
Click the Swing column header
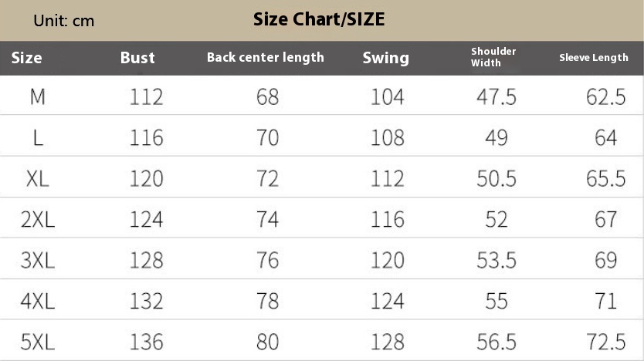(x=385, y=59)
